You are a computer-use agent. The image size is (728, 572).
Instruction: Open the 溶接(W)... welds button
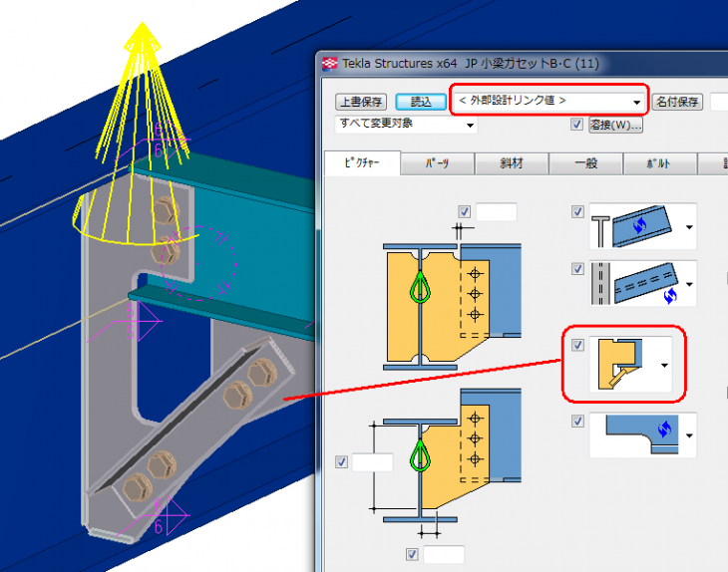click(615, 125)
